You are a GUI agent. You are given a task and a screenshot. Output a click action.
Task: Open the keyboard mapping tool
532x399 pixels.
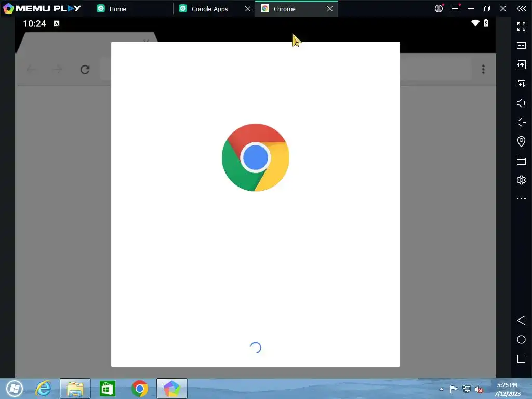click(521, 46)
